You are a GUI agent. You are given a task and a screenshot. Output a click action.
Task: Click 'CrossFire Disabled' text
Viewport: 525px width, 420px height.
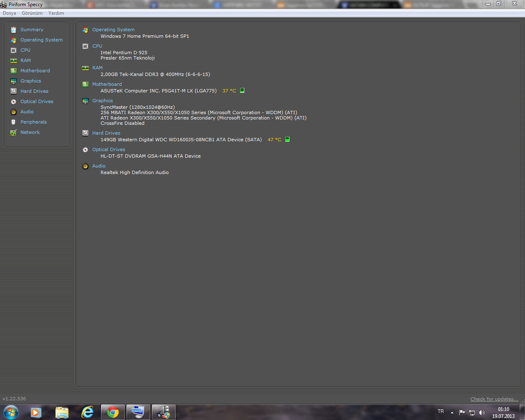122,123
